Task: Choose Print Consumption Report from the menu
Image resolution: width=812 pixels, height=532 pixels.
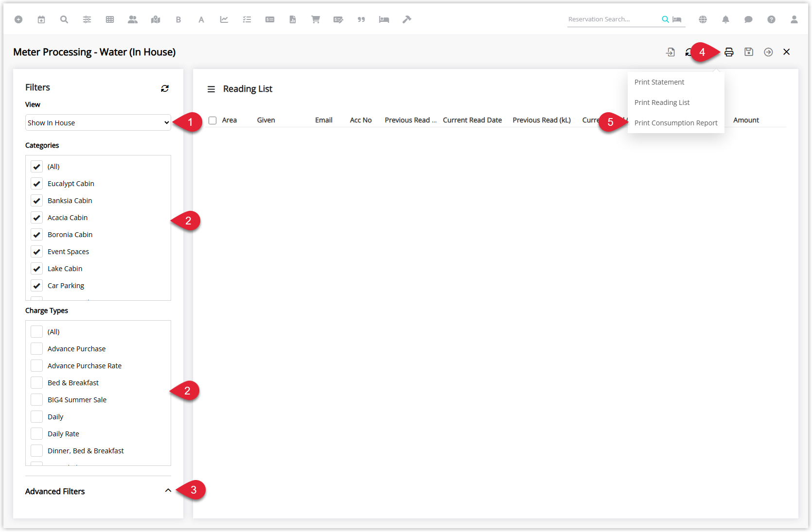Action: click(x=676, y=123)
